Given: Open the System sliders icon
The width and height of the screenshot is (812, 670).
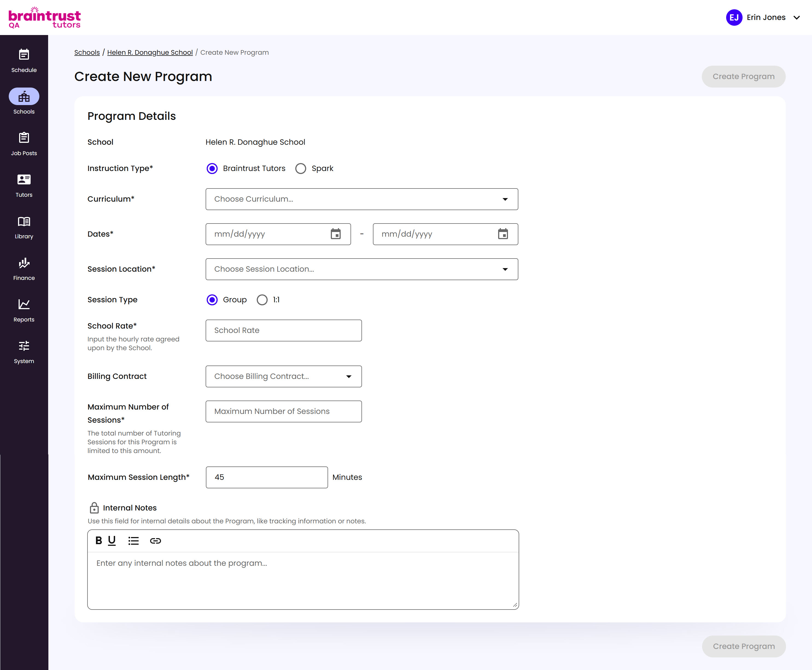Looking at the screenshot, I should pyautogui.click(x=24, y=346).
